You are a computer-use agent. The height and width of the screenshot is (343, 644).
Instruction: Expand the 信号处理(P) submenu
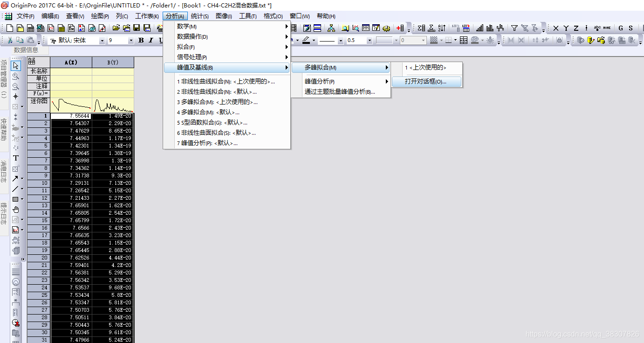pos(227,57)
